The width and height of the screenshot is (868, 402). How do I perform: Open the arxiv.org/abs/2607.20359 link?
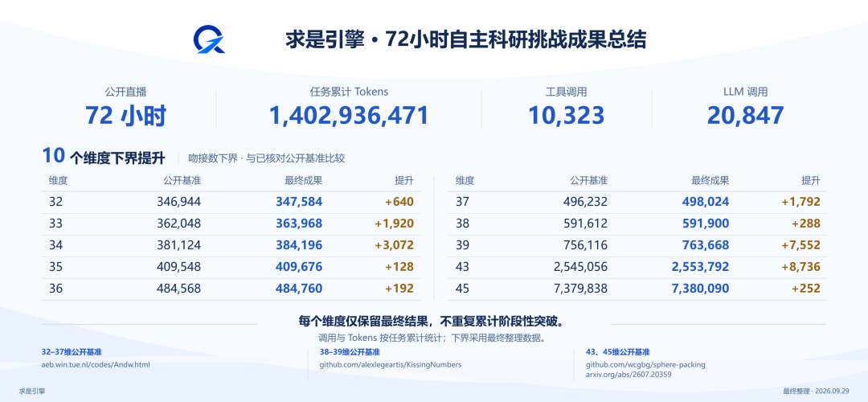click(628, 375)
